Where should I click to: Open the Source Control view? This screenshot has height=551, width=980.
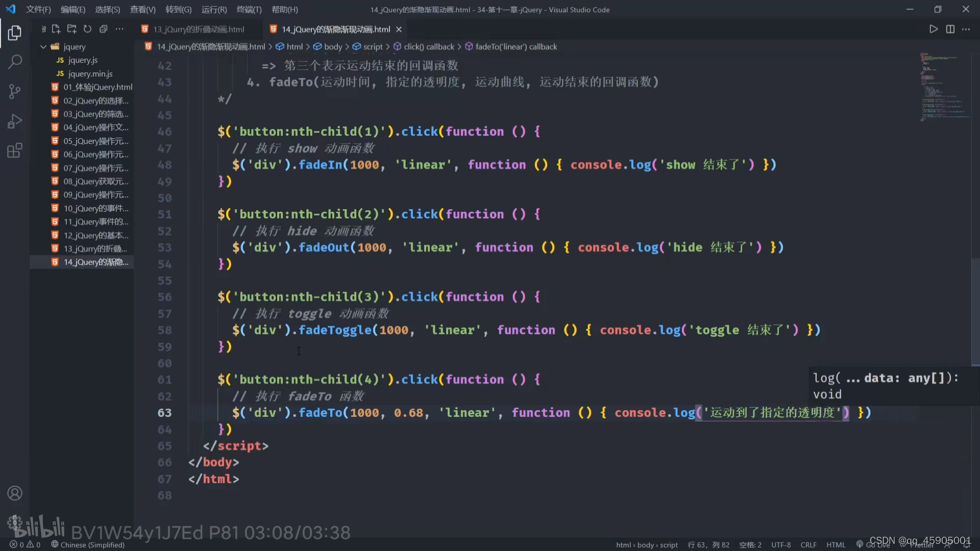click(15, 92)
